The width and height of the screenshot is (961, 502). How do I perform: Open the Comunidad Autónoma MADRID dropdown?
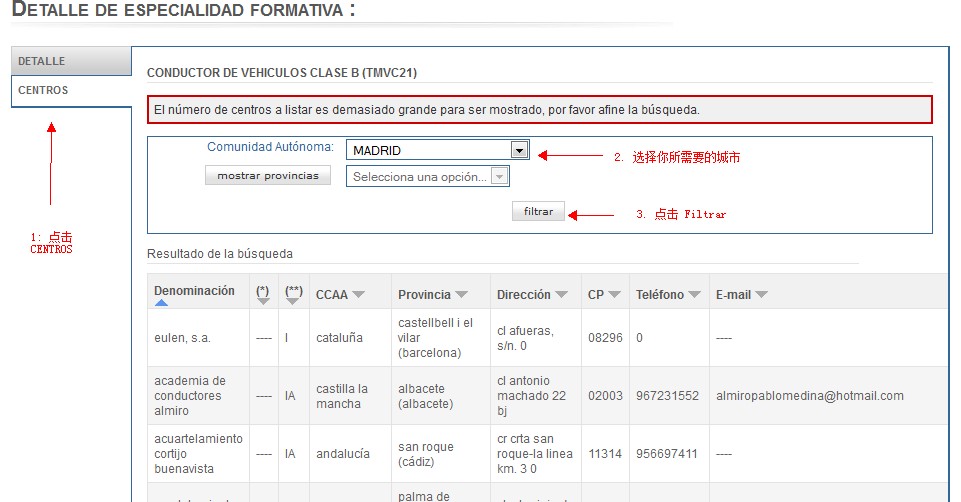click(519, 150)
